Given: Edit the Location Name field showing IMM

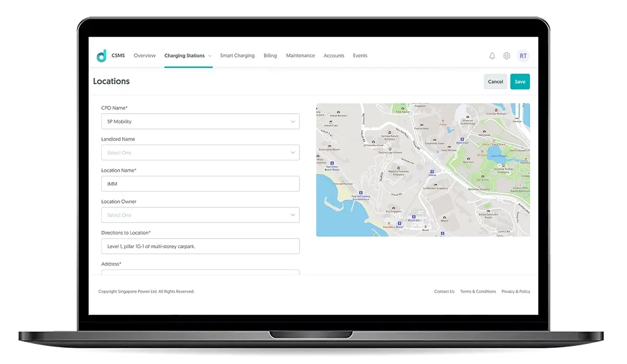Looking at the screenshot, I should [200, 183].
